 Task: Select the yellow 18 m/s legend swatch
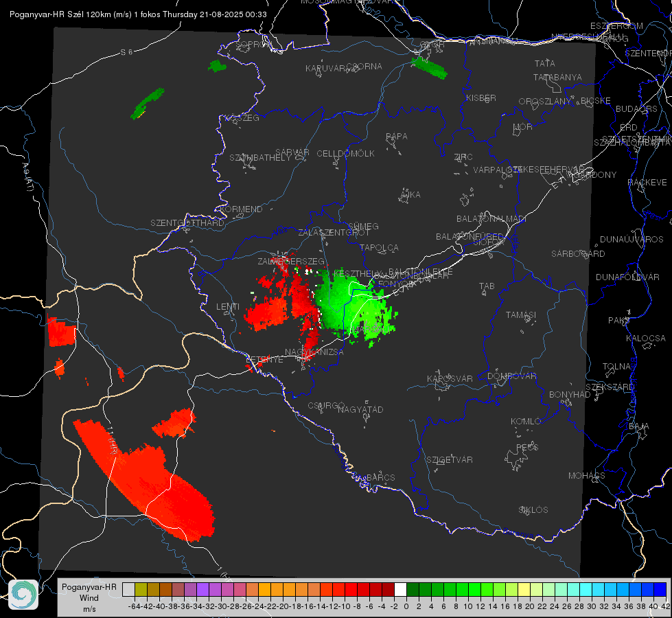[x=524, y=589]
